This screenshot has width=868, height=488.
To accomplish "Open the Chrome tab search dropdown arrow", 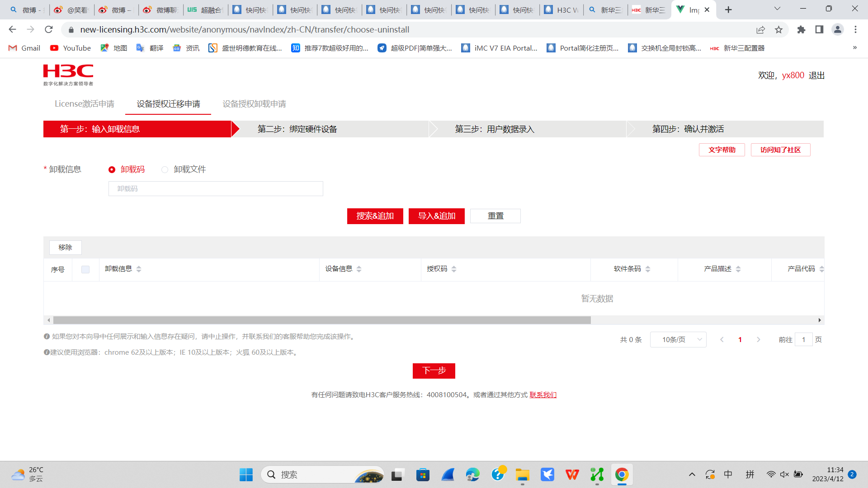I will (x=777, y=9).
